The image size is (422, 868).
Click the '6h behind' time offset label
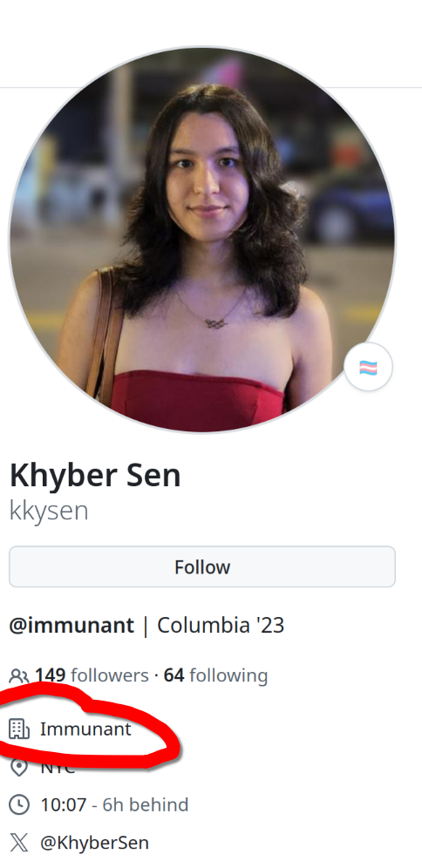tap(145, 804)
